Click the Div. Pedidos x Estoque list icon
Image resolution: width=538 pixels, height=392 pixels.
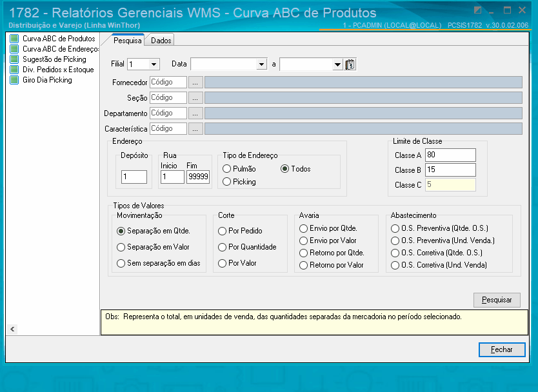14,70
